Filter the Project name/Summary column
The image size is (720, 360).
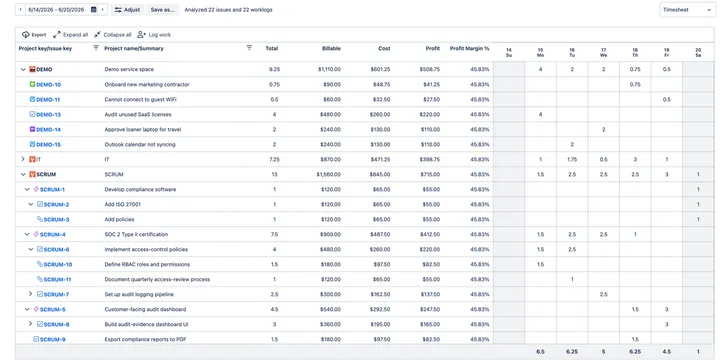249,48
